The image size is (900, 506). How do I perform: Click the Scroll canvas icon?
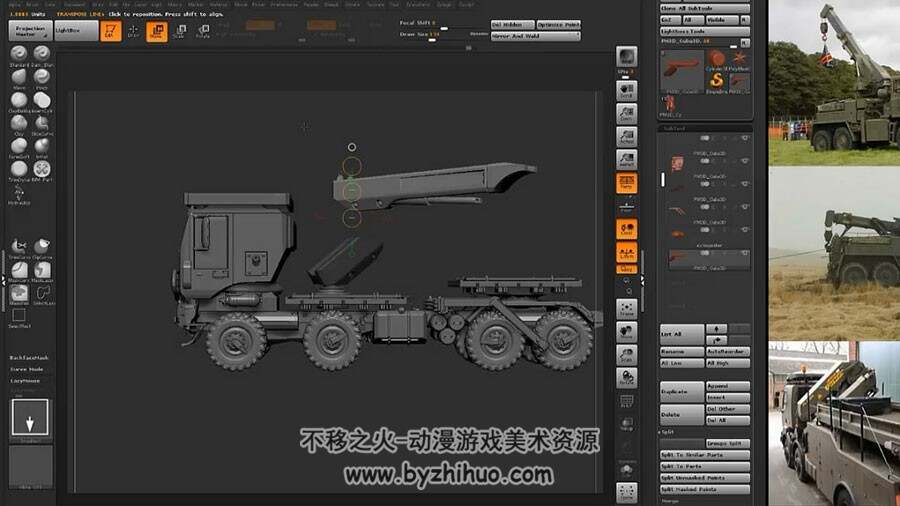tap(626, 90)
